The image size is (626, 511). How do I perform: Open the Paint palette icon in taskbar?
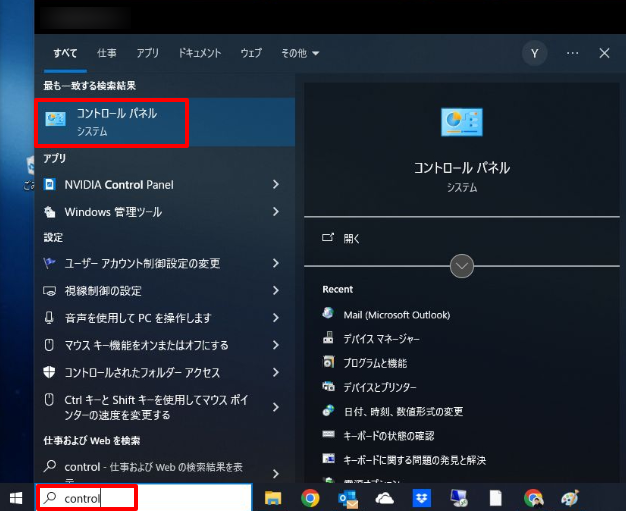pos(570,498)
